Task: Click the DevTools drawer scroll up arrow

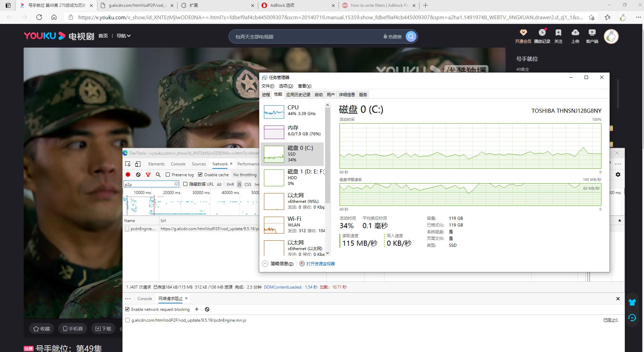Action: (619, 220)
